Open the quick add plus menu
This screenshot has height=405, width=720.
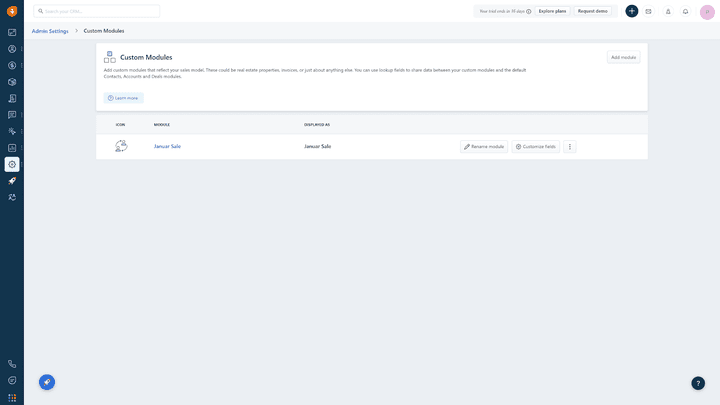632,11
